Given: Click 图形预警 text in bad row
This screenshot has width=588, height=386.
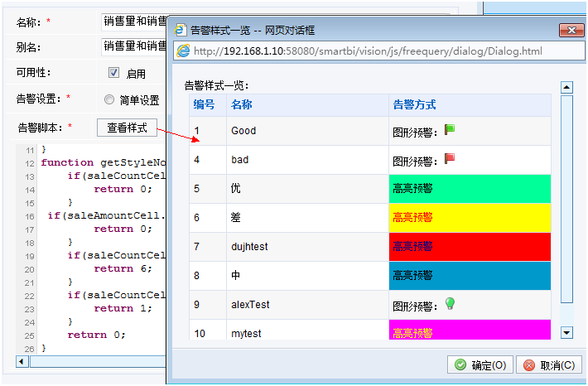Looking at the screenshot, I should point(415,162).
